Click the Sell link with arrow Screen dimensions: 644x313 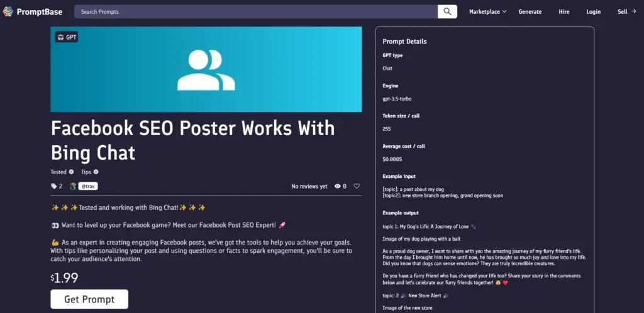click(626, 11)
